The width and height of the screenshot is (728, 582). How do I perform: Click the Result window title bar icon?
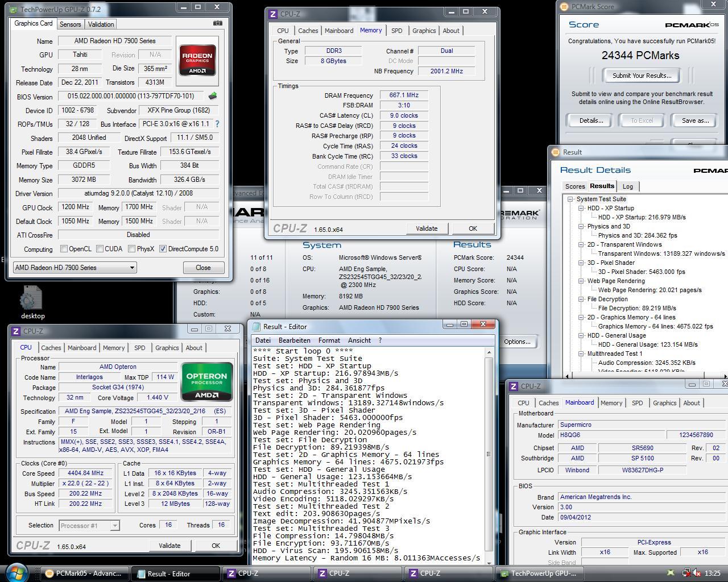pos(555,152)
